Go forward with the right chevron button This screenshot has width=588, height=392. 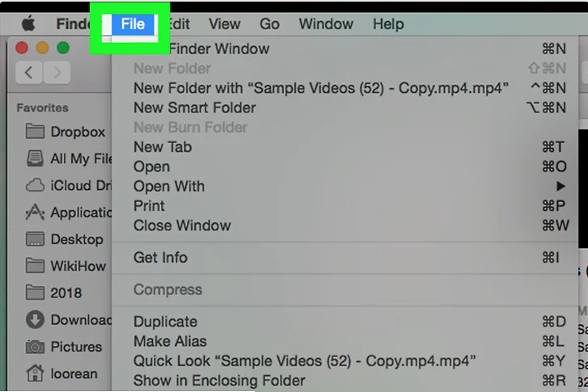click(57, 72)
